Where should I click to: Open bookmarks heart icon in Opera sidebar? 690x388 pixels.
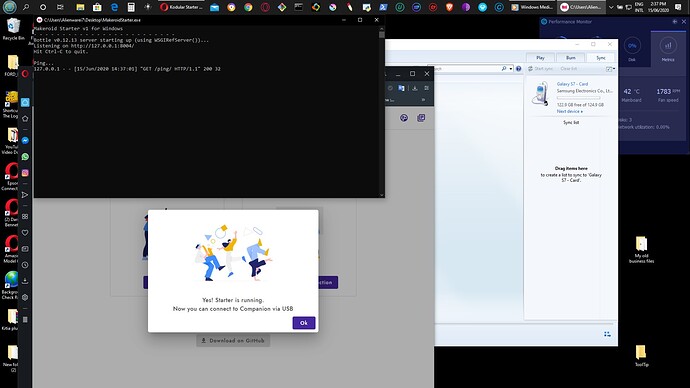click(25, 233)
